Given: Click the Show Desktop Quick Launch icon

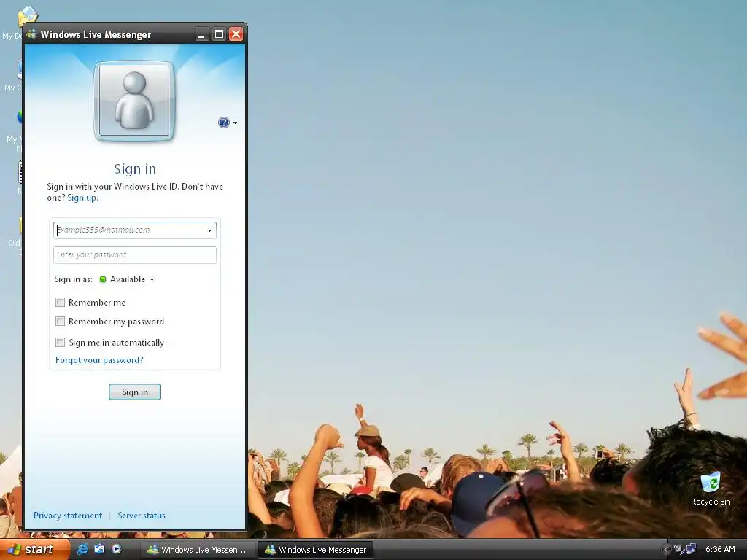Looking at the screenshot, I should pos(99,549).
